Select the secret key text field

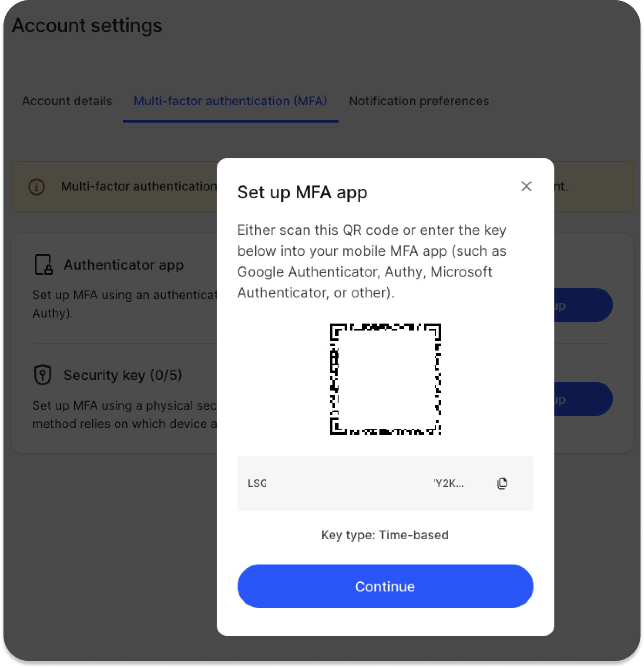click(385, 483)
